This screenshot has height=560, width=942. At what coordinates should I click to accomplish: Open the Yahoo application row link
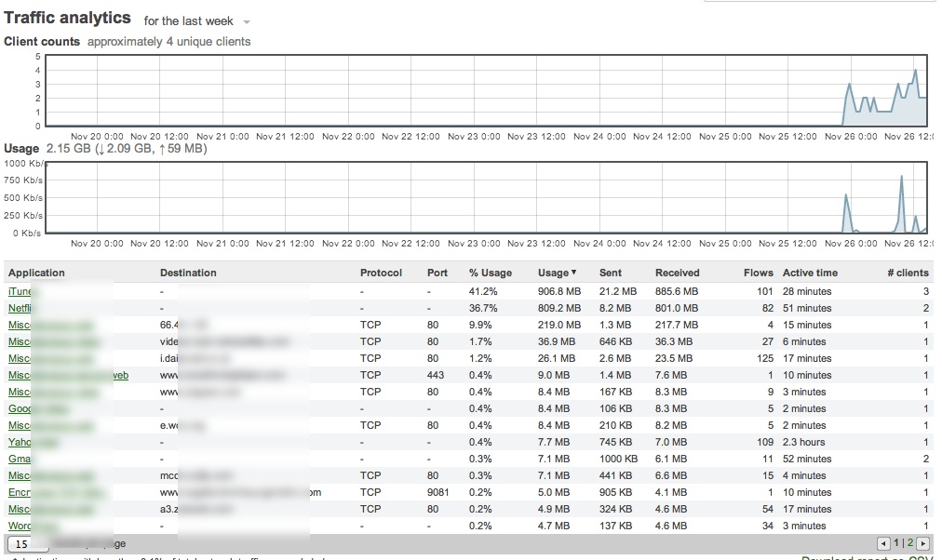pos(19,442)
